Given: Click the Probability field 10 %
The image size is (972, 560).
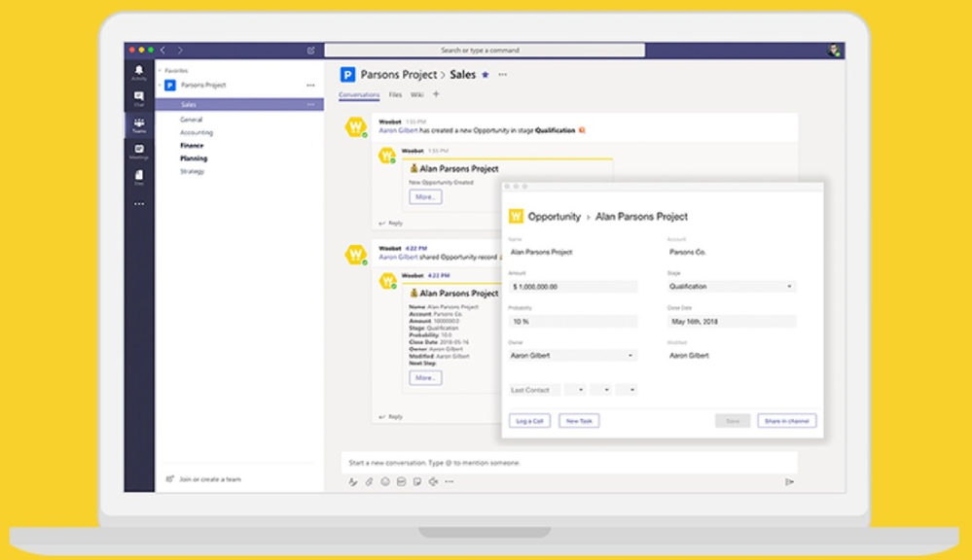Looking at the screenshot, I should pos(572,322).
